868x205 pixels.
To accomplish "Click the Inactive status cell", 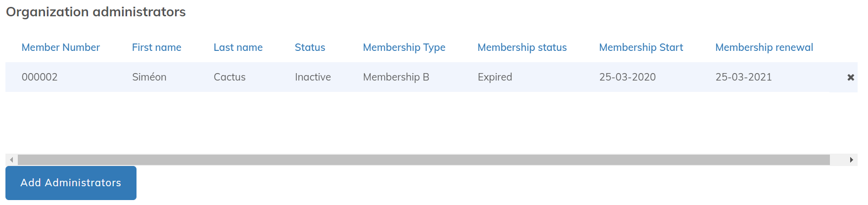I will [x=313, y=77].
